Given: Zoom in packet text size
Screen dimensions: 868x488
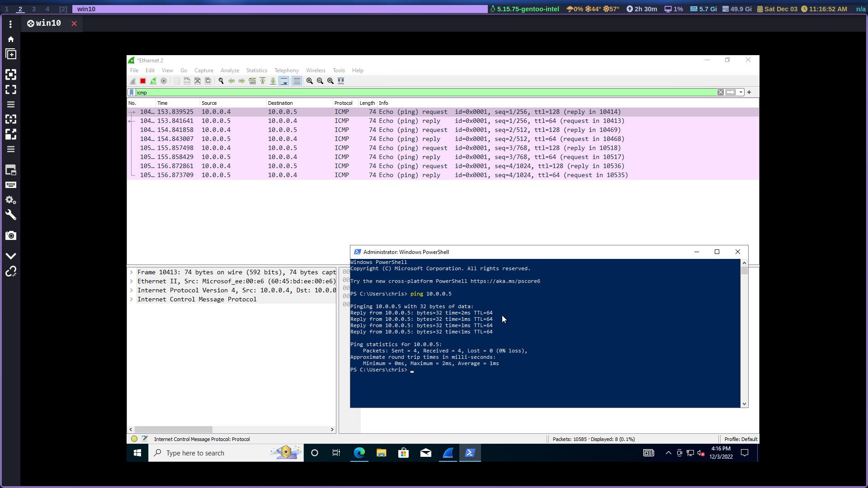Looking at the screenshot, I should click(x=310, y=81).
